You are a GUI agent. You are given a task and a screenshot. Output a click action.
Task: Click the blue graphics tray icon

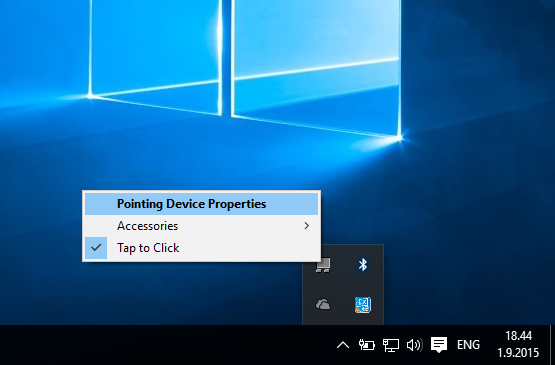(x=363, y=305)
